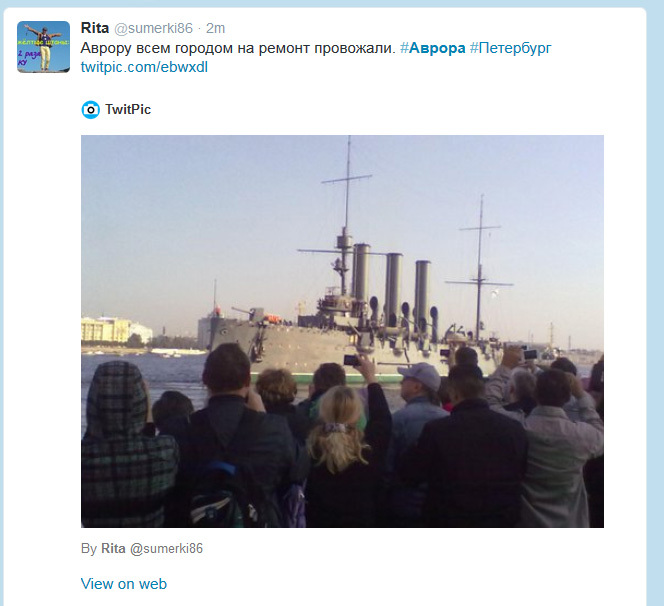
Task: Open the View on web link
Action: 124,584
